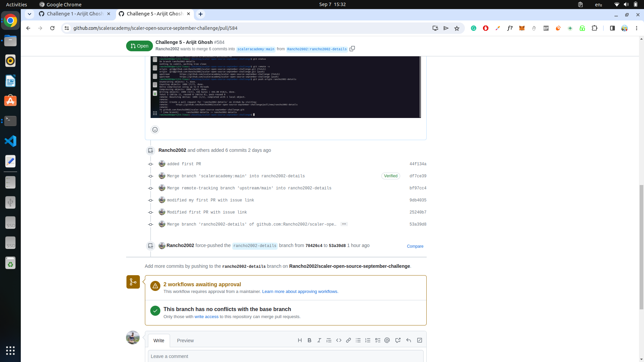Select the Bold formatting icon
Screen dimensions: 644x362
coord(309,340)
